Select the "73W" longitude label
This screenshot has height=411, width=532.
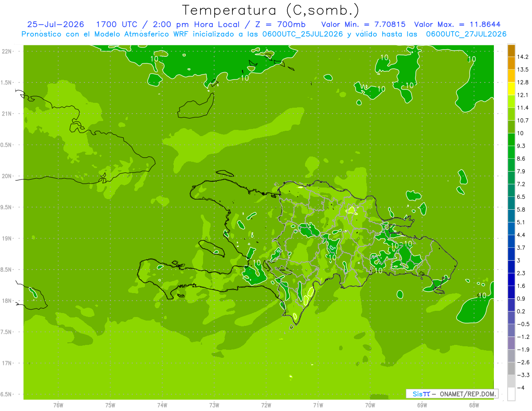[x=214, y=405]
